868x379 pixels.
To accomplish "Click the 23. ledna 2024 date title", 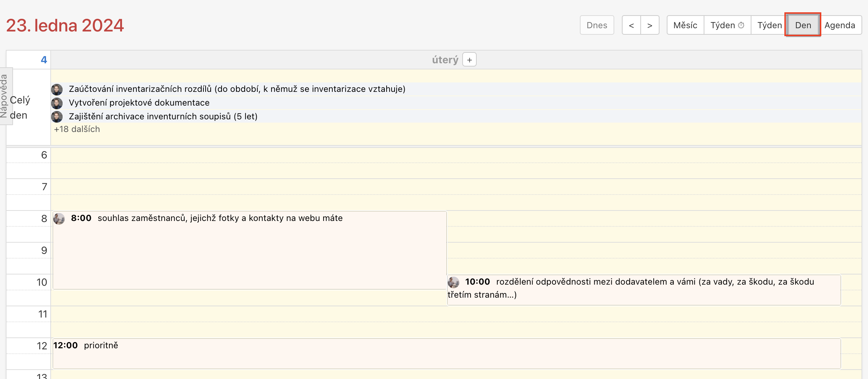I will tap(65, 25).
